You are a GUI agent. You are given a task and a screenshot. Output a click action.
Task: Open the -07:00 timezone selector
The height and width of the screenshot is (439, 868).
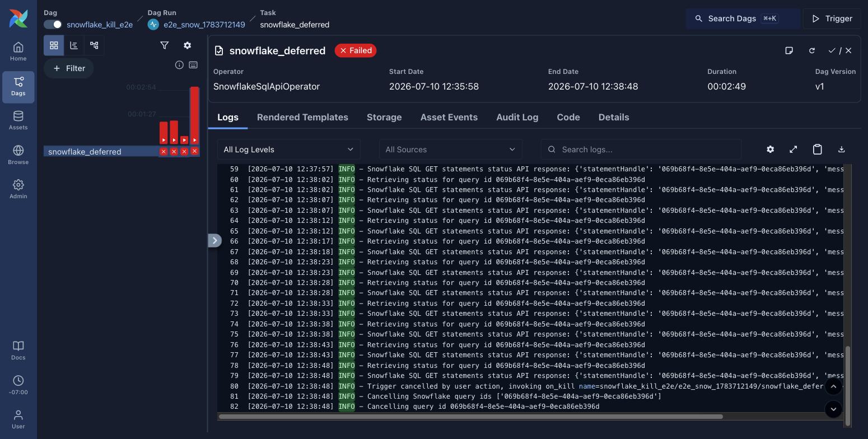coord(18,385)
